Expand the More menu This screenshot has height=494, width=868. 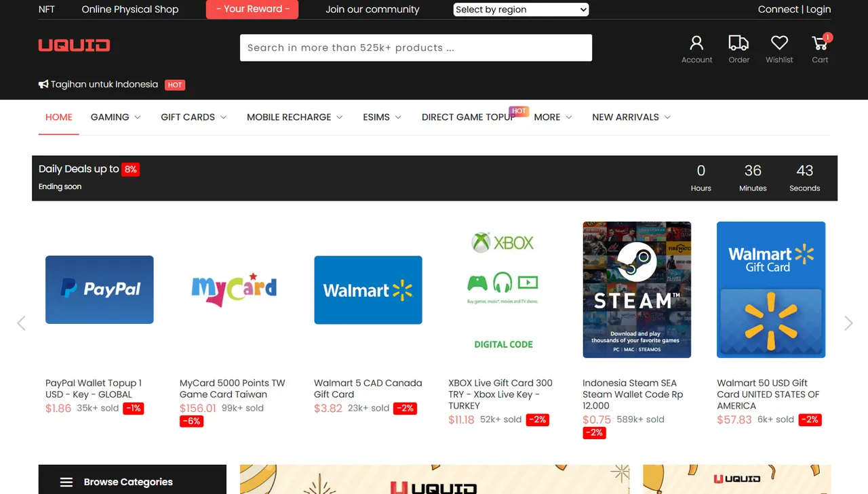(x=553, y=117)
